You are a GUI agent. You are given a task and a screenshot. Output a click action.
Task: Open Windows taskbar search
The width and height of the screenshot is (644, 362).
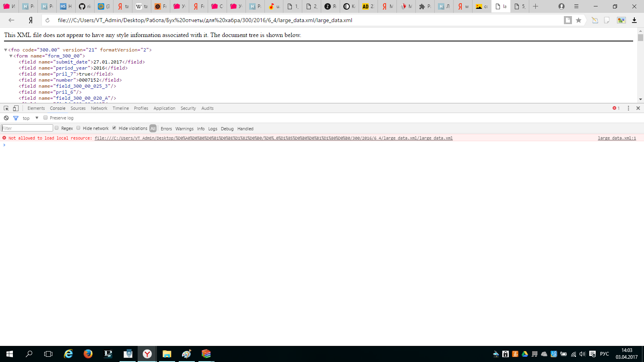tap(29, 354)
